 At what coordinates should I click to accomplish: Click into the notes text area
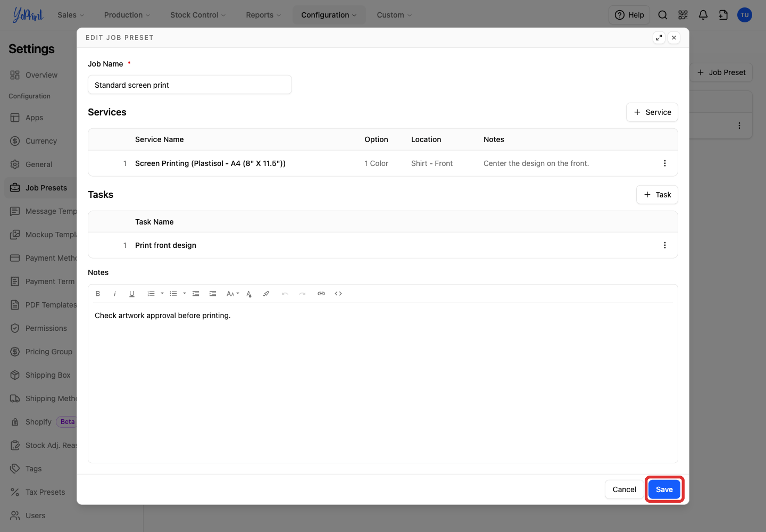[x=383, y=383]
